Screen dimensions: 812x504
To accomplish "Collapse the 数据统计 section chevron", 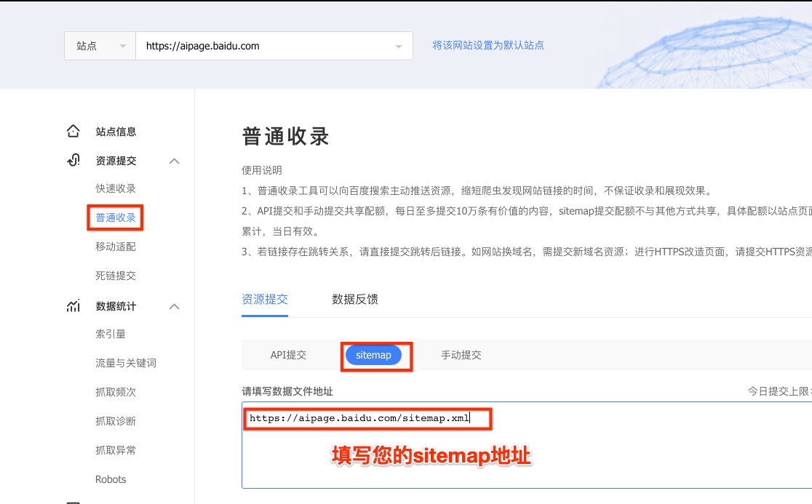I will pyautogui.click(x=174, y=306).
